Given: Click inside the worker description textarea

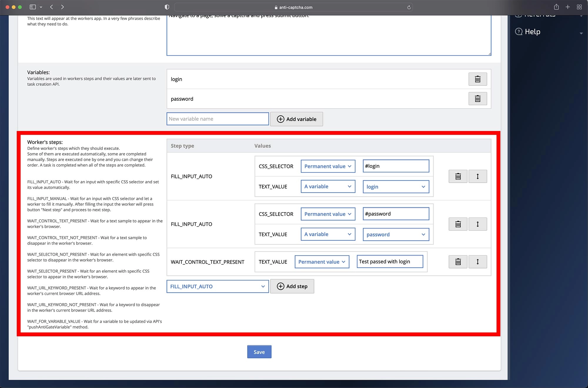Looking at the screenshot, I should tap(329, 35).
